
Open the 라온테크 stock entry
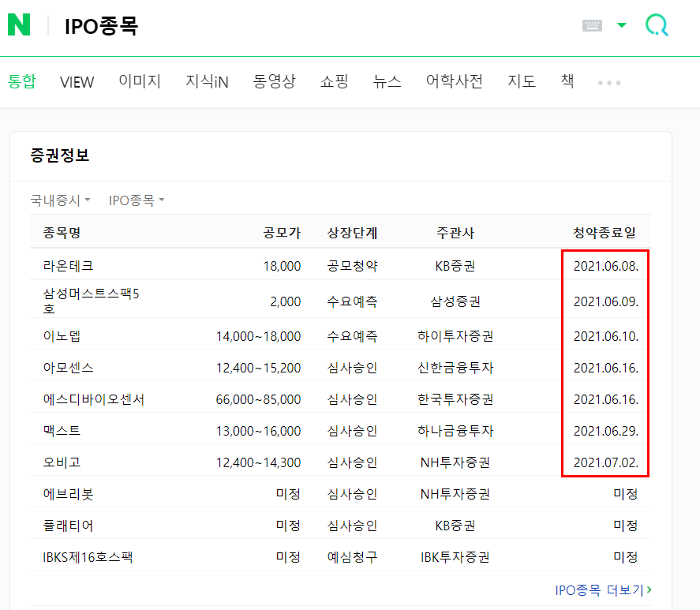pyautogui.click(x=68, y=266)
